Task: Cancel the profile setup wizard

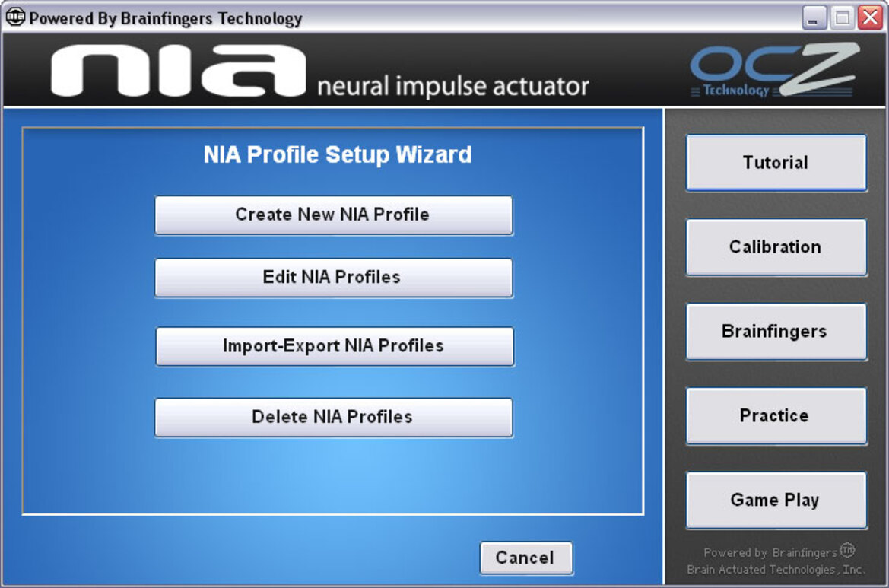Action: (526, 558)
